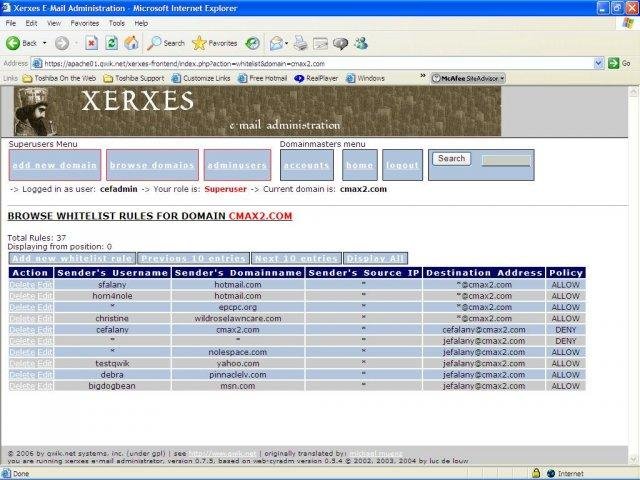
Task: Stop page loading with the red X icon
Action: tap(92, 43)
